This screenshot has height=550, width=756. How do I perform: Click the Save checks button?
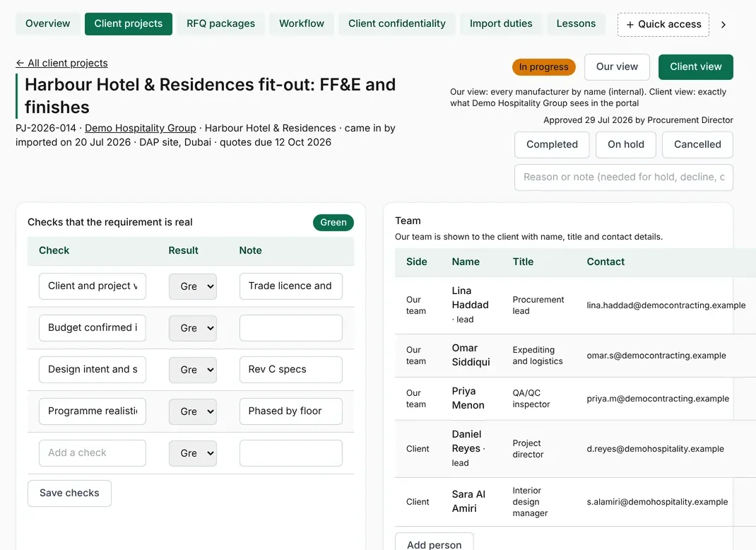pyautogui.click(x=69, y=493)
